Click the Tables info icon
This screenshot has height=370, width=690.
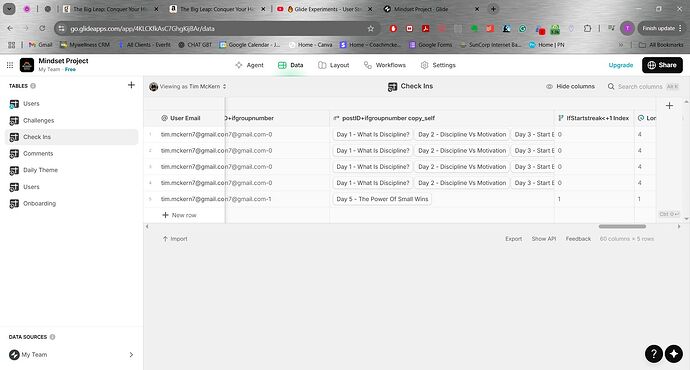point(33,86)
